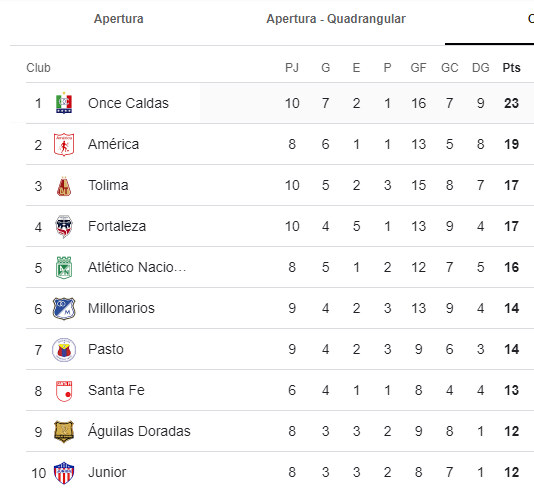Click the Millonarios club crest
This screenshot has height=490, width=534.
tap(64, 309)
